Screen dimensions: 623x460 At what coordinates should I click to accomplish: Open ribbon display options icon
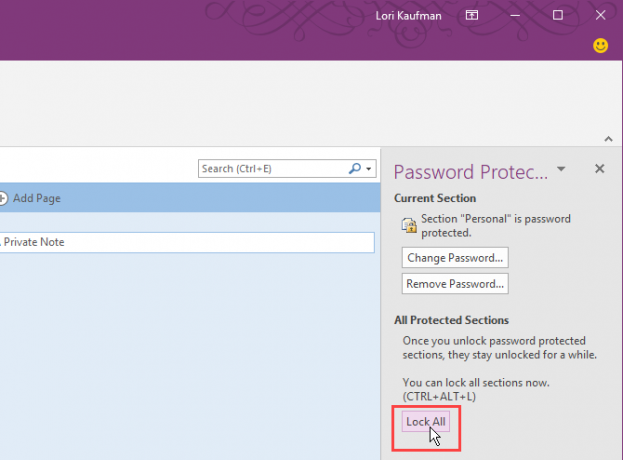[472, 15]
